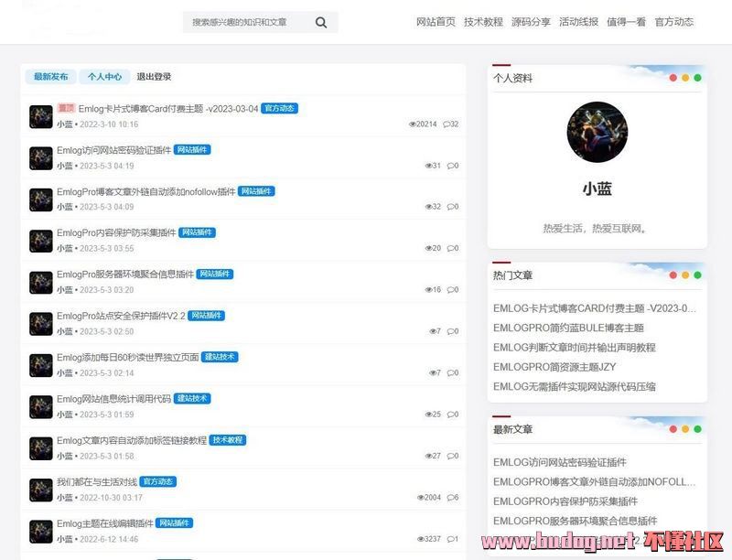The image size is (732, 560).
Task: Click the comment icon on Emlog网站信息统计调用代码 row
Action: tap(450, 415)
